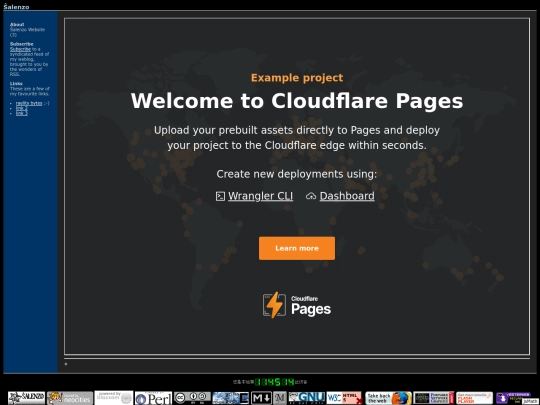Click the cloud upload icon beside Dashboard
The height and width of the screenshot is (405, 540).
(x=311, y=196)
